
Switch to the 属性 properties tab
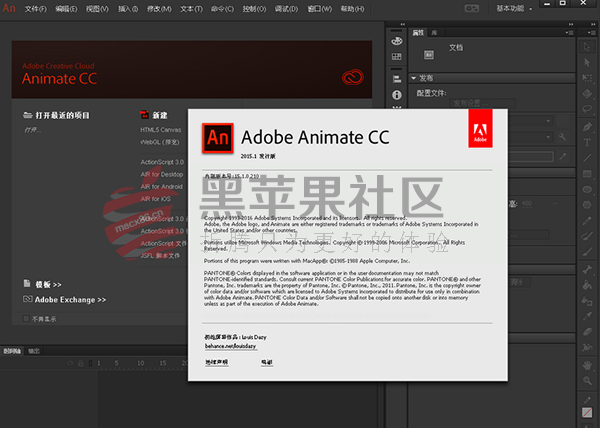coord(418,33)
